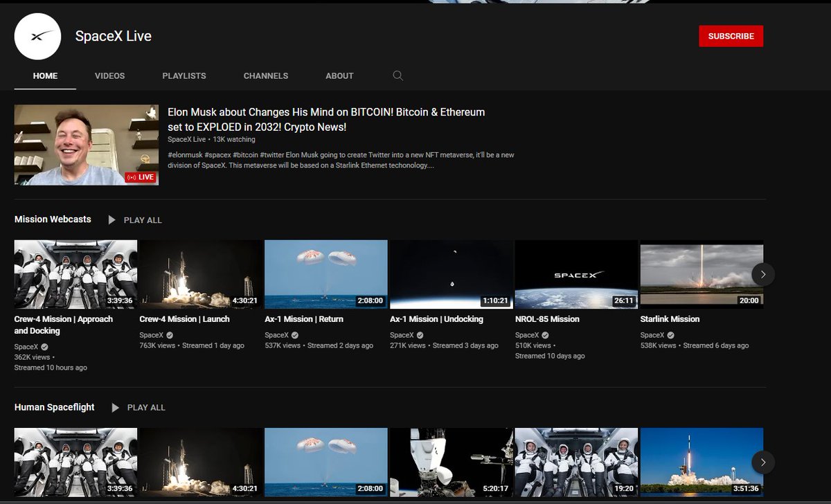The height and width of the screenshot is (504, 831).
Task: Click verified badge under Crew-4 Mission Launch
Action: point(170,335)
